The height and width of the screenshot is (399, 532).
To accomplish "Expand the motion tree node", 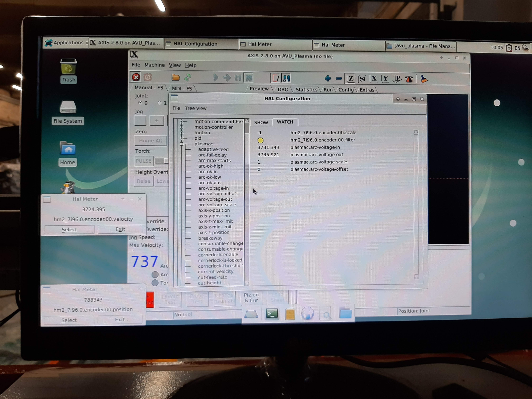I will (x=182, y=133).
